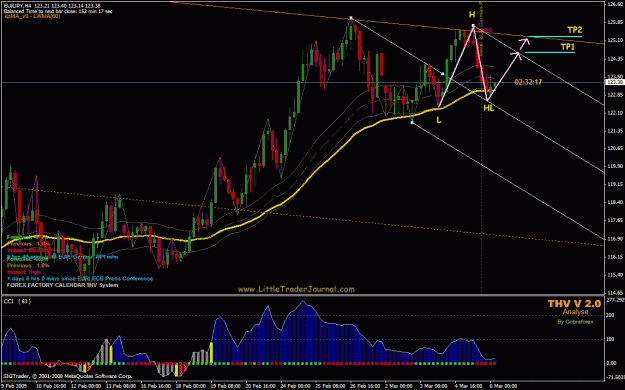This screenshot has height=390, width=625.
Task: Click the '25 Feb 08:00' time label
Action: pos(330,386)
